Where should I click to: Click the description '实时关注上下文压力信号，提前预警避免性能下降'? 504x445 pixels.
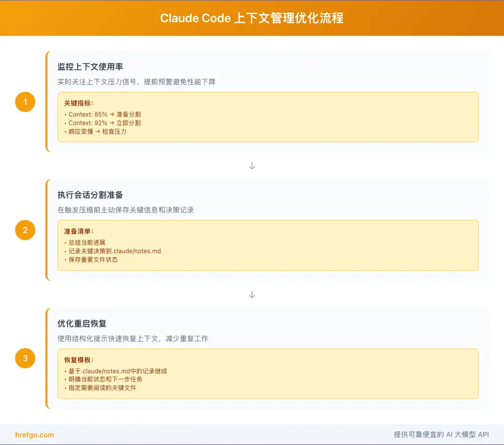136,82
